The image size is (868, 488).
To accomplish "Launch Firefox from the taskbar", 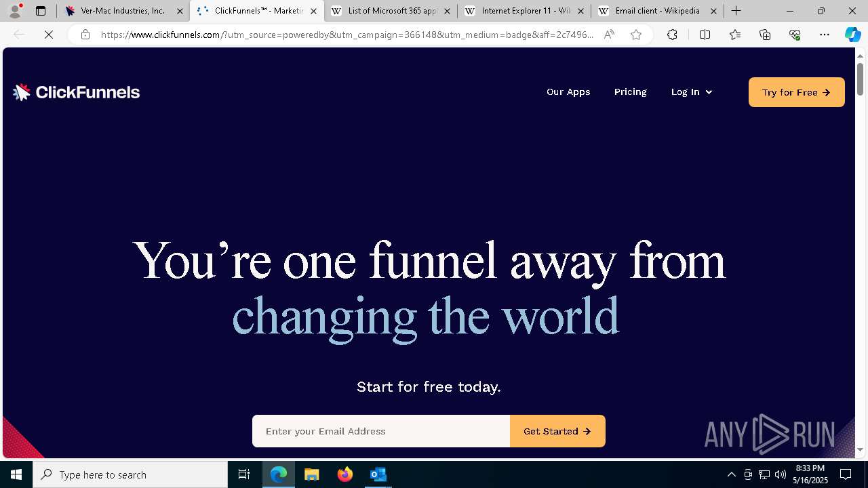I will coord(345,474).
